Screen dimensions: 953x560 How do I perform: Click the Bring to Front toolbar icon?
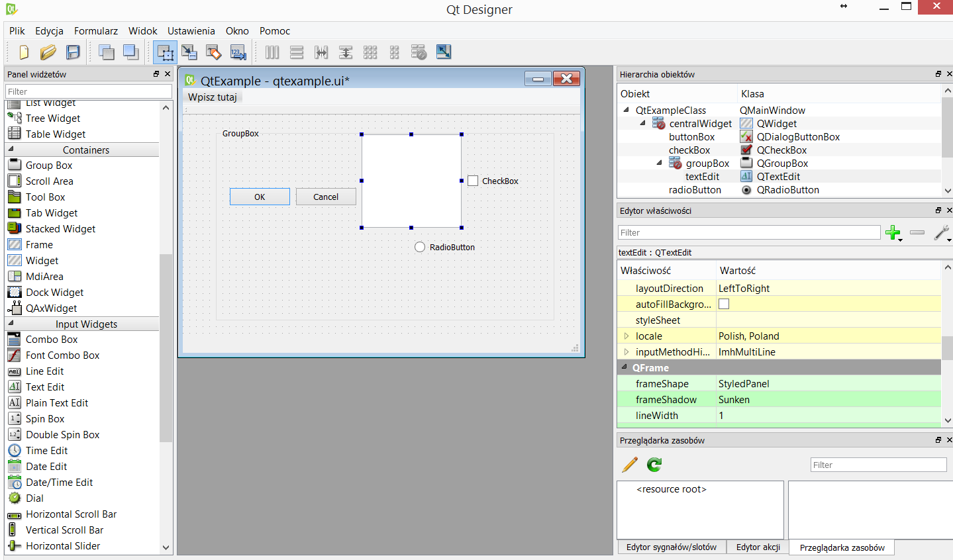pos(130,52)
